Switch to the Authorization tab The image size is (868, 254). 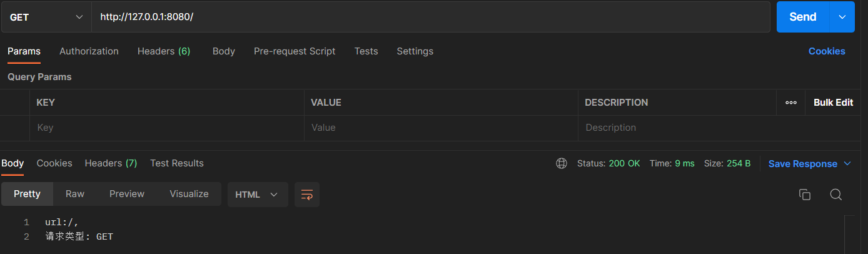89,51
